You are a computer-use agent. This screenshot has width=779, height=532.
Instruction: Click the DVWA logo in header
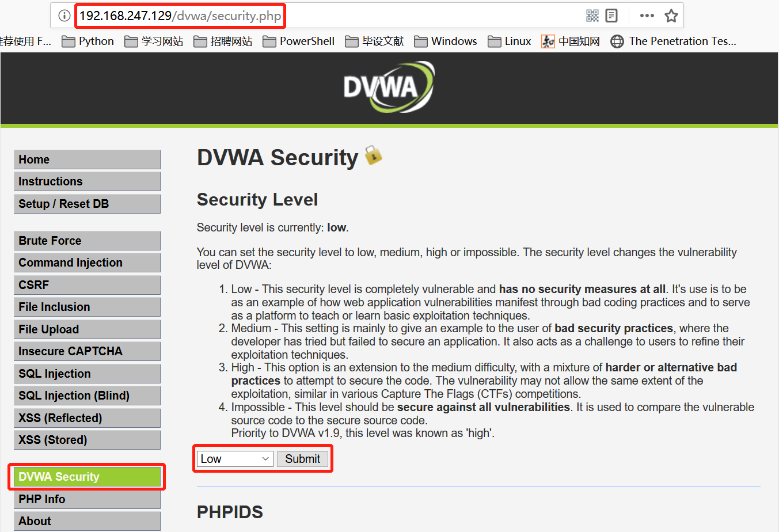click(x=389, y=87)
